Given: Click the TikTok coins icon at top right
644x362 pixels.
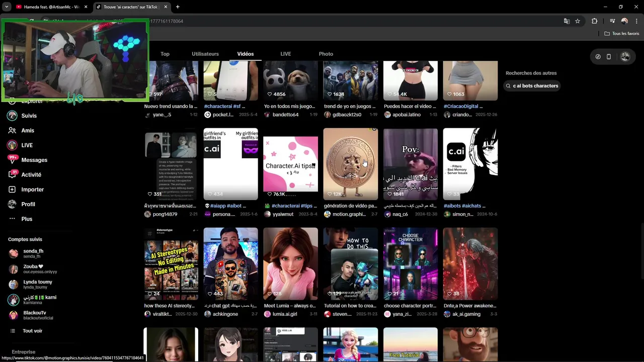Looking at the screenshot, I should 598,57.
